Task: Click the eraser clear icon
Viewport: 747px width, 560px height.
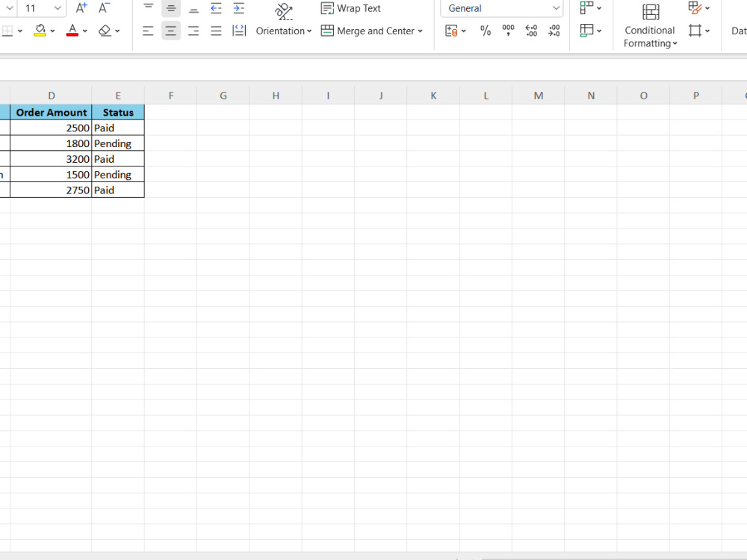Action: [105, 31]
